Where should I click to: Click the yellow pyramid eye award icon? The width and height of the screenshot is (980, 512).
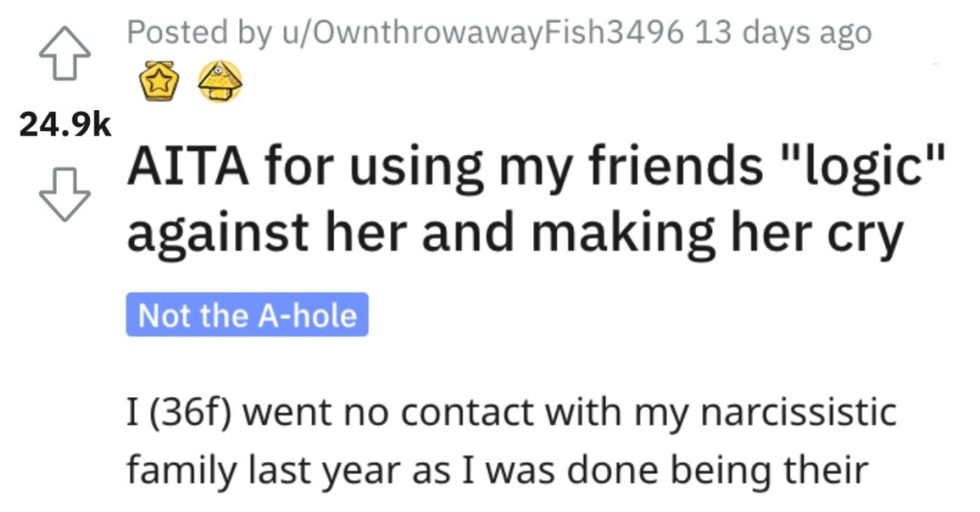[220, 82]
